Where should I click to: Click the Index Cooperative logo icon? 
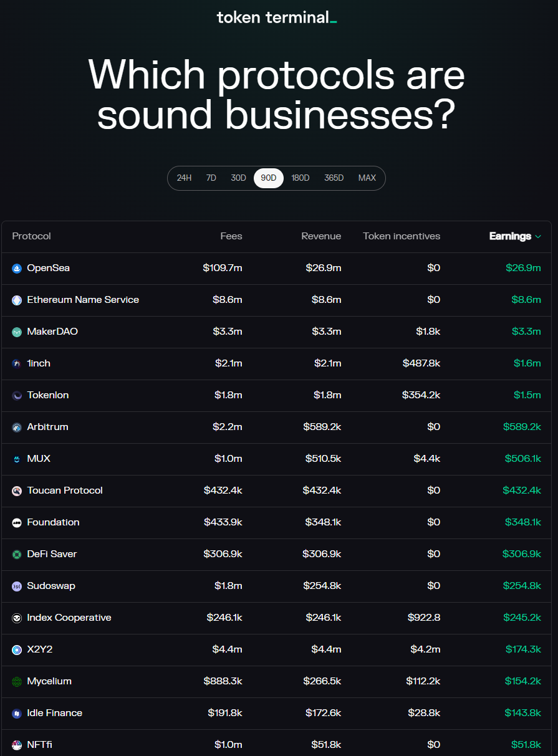(17, 618)
